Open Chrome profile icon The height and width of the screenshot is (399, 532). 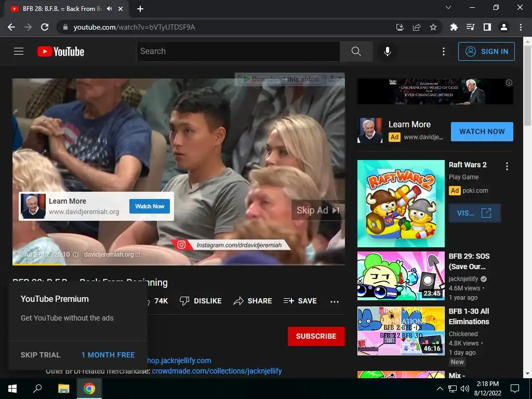pyautogui.click(x=504, y=27)
